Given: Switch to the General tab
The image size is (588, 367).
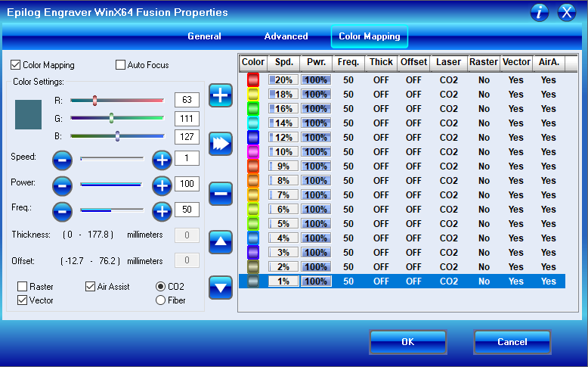Looking at the screenshot, I should 204,36.
